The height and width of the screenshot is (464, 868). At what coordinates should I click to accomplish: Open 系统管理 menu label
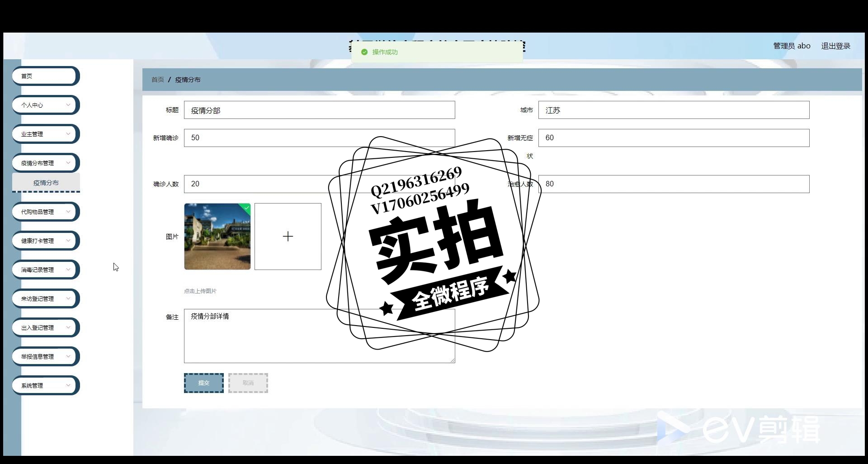pos(32,385)
